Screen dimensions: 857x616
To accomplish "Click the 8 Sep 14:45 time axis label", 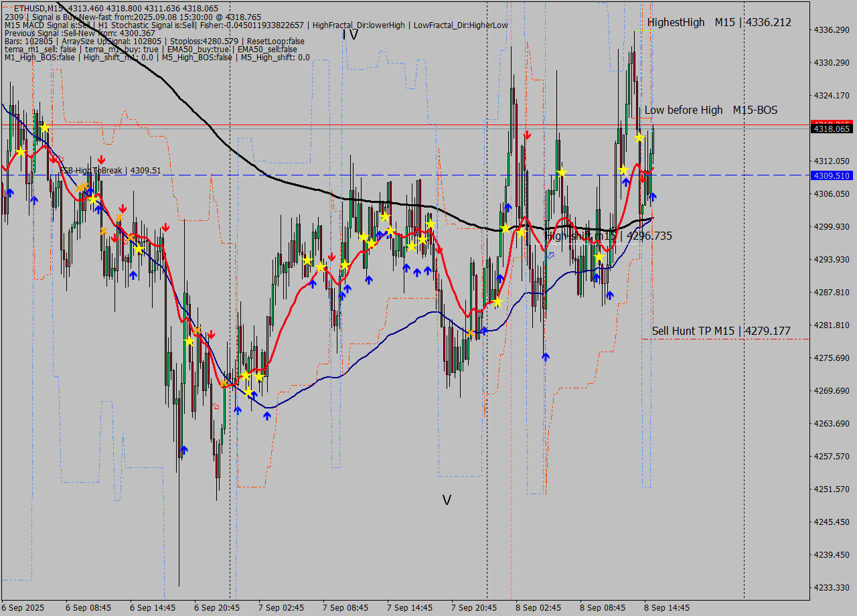I will pos(667,607).
